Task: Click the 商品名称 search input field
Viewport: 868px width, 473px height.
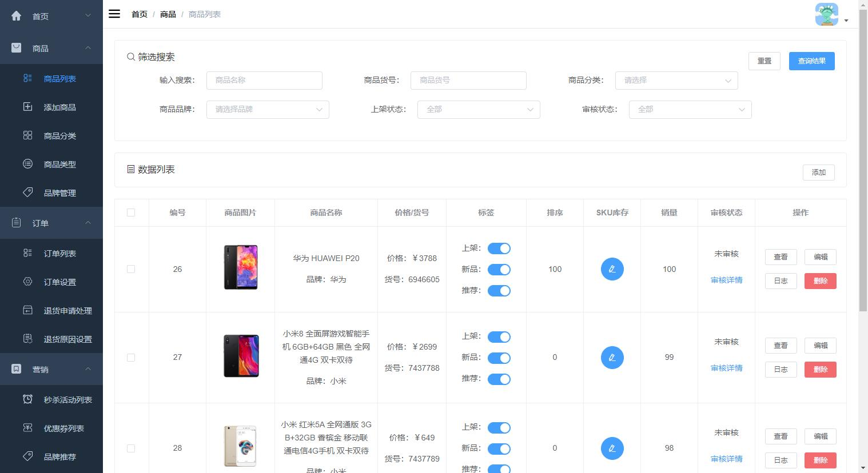Action: tap(264, 81)
